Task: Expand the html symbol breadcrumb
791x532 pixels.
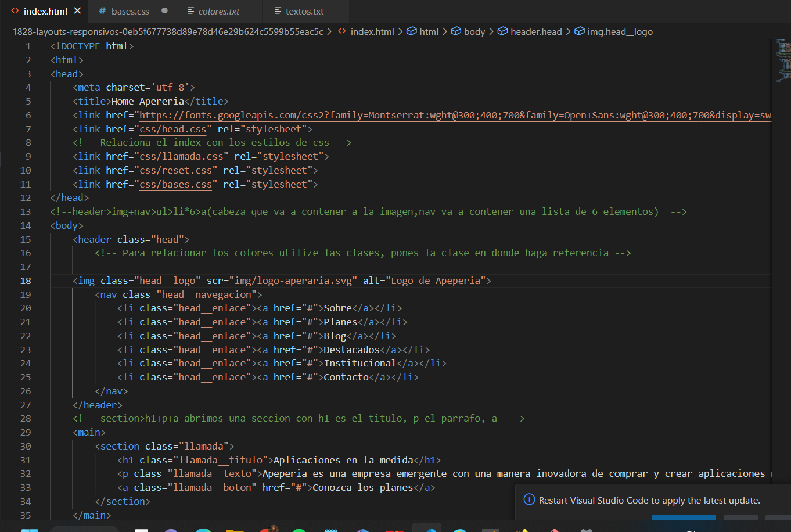Action: tap(423, 31)
